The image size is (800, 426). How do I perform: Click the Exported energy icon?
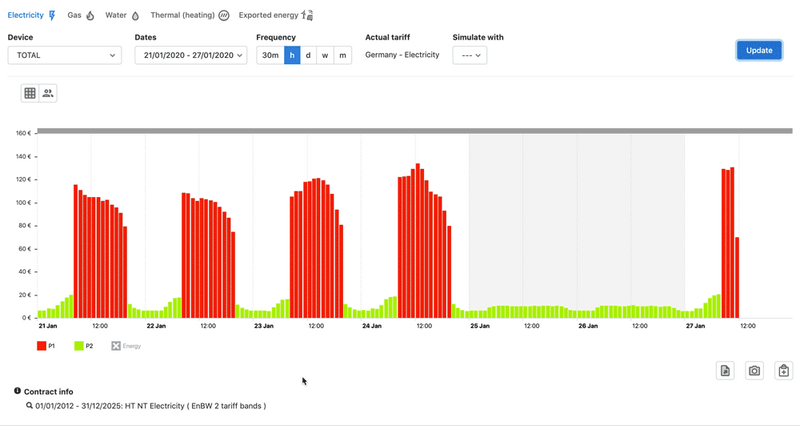[307, 16]
